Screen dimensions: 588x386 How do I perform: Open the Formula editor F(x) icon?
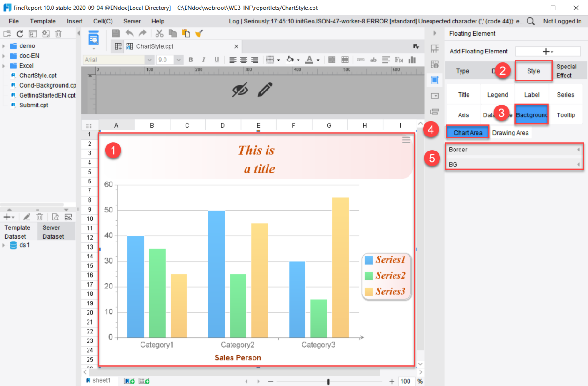point(398,60)
